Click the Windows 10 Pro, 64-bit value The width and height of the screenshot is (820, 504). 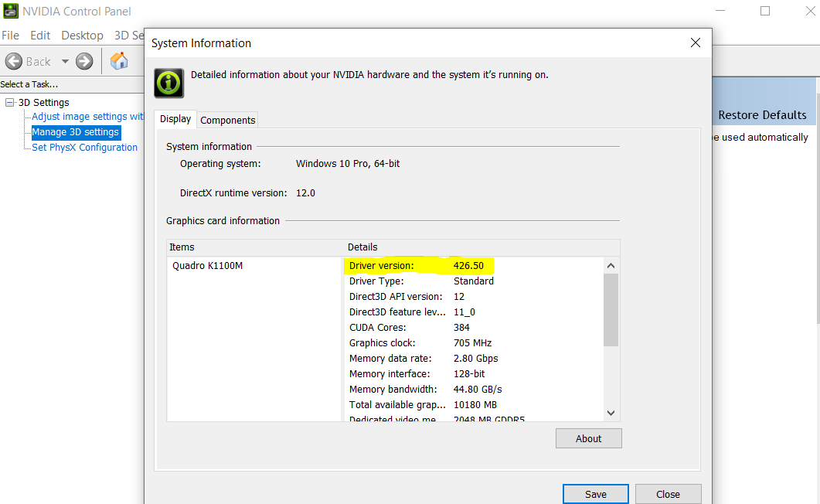[348, 164]
